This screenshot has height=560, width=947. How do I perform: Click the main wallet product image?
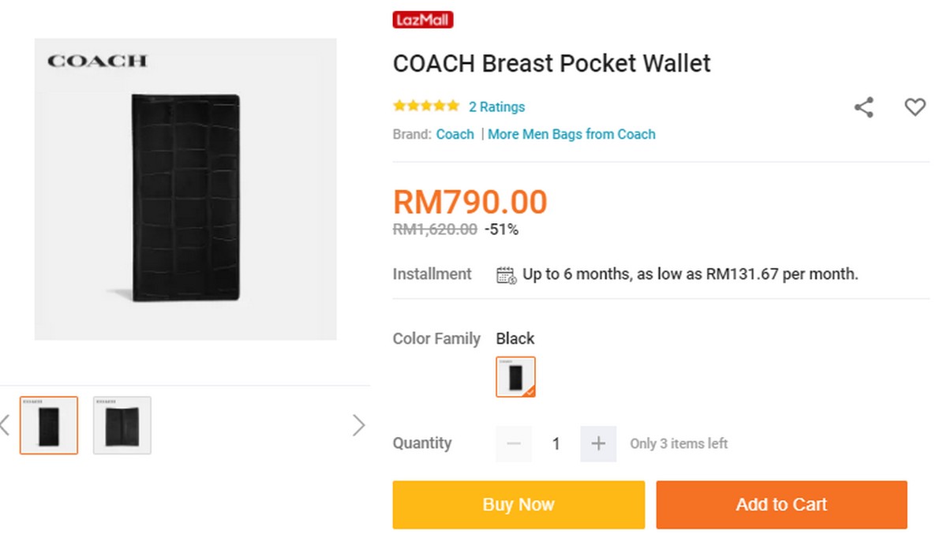point(185,189)
